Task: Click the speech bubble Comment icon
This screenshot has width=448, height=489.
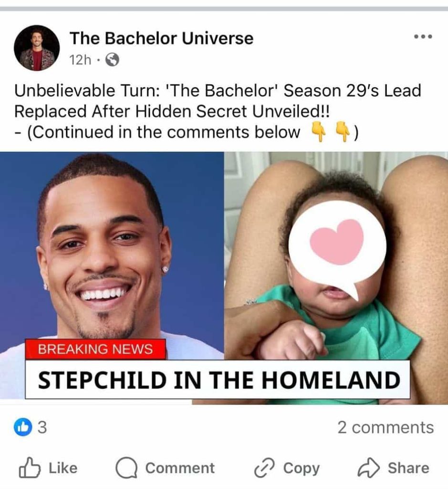Action: click(126, 468)
